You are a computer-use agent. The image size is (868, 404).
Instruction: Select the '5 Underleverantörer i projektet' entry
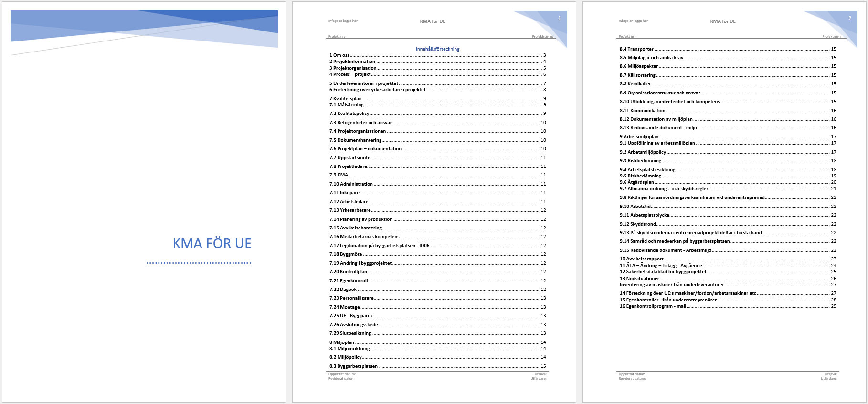(364, 83)
